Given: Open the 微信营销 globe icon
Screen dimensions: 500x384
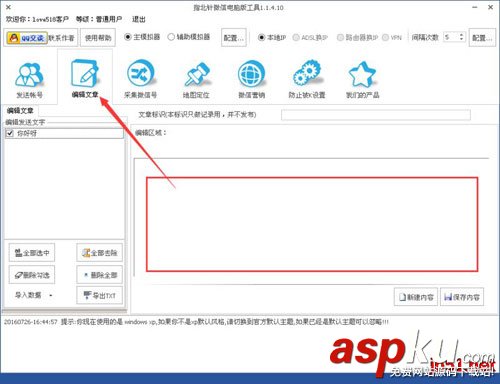Looking at the screenshot, I should pyautogui.click(x=251, y=79).
